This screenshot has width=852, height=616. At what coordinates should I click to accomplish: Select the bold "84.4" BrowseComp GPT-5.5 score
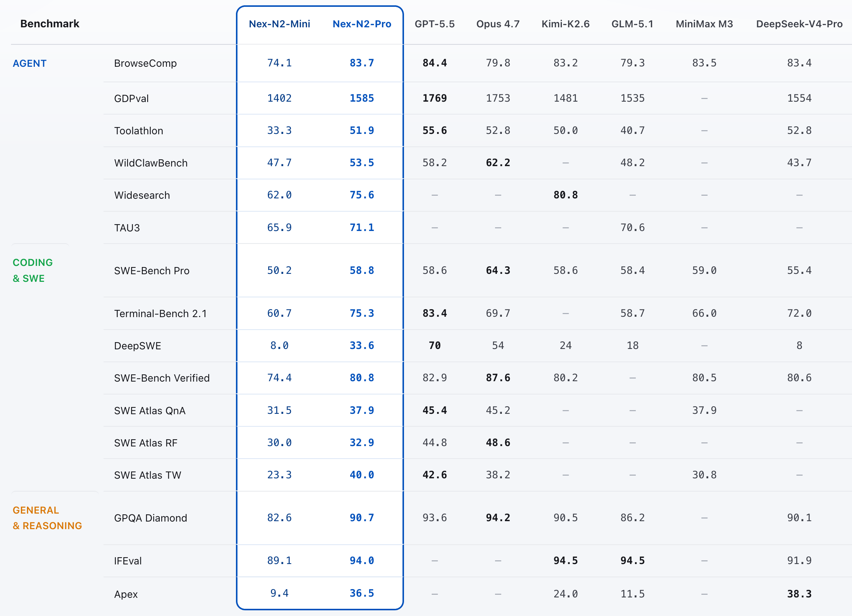pyautogui.click(x=435, y=63)
